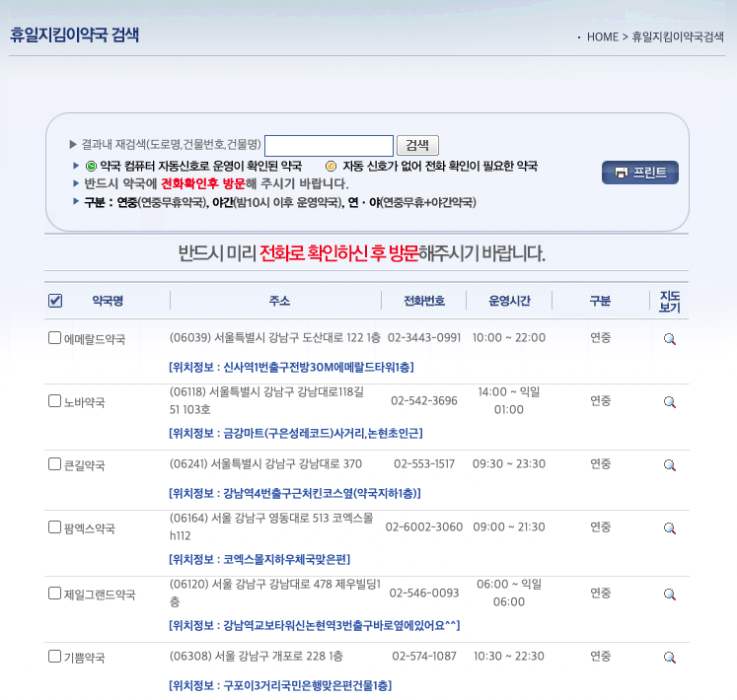Click the 주소 column header

(x=279, y=301)
